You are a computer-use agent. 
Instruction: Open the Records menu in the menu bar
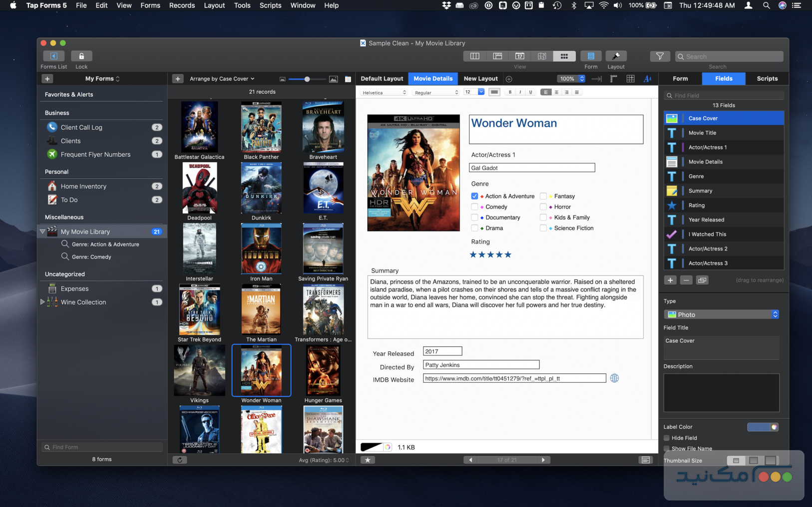pyautogui.click(x=182, y=5)
